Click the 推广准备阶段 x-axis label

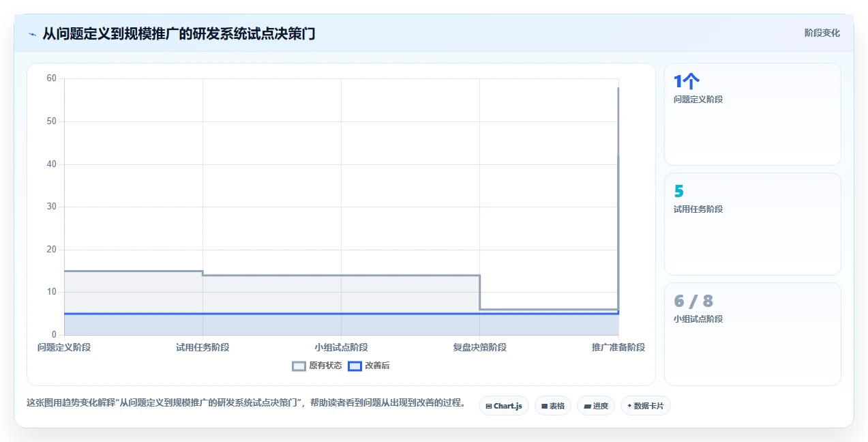618,347
